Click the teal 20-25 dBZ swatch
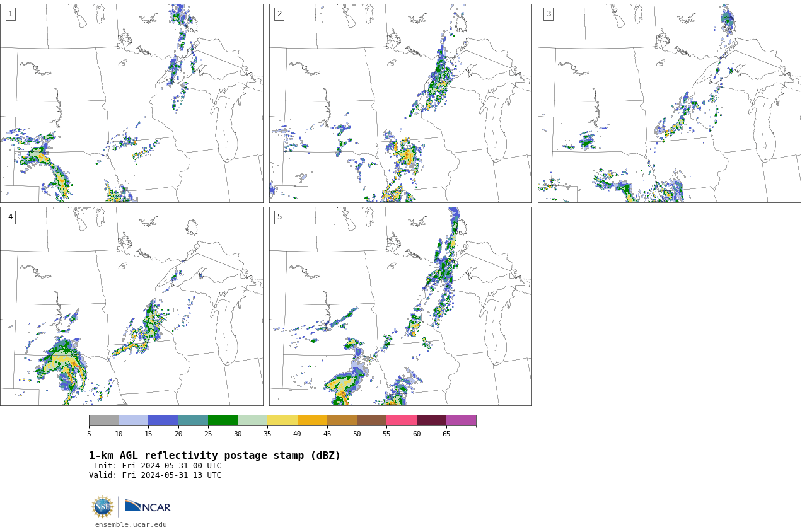This screenshot has height=532, width=807. tap(193, 420)
